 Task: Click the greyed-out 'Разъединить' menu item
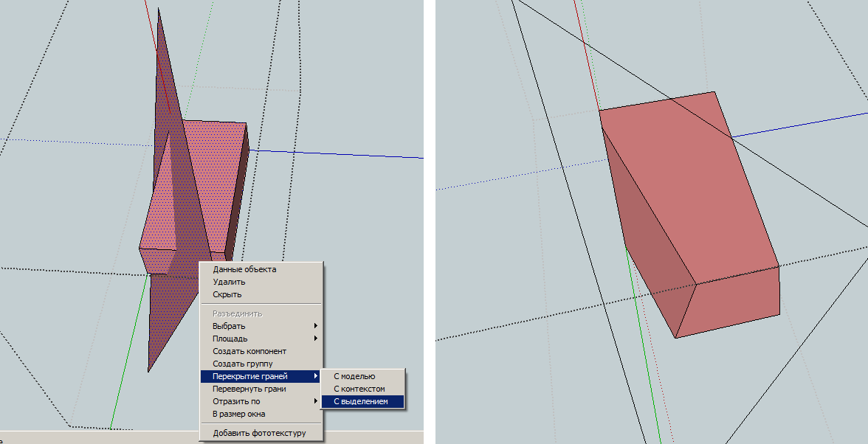tap(238, 313)
